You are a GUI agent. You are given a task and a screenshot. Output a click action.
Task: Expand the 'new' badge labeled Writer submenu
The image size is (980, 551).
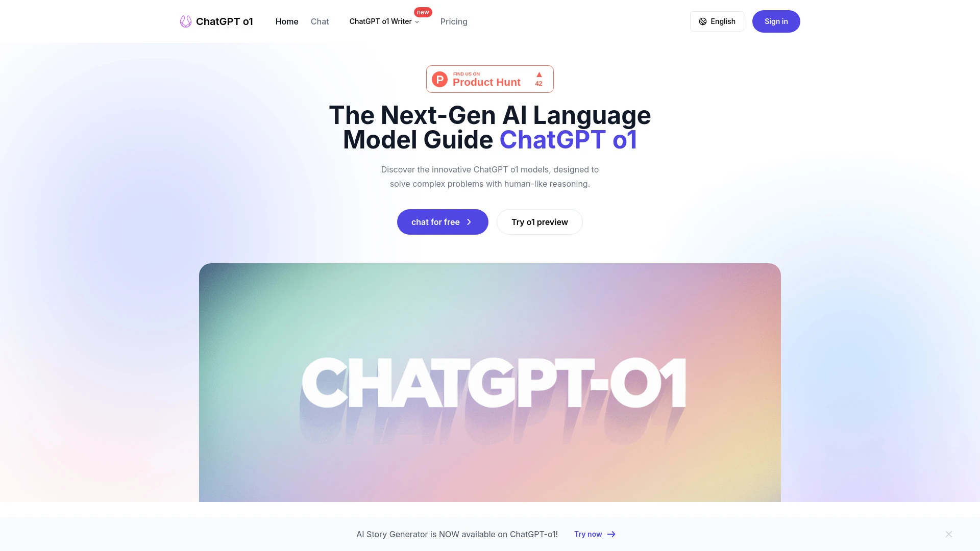coord(384,21)
